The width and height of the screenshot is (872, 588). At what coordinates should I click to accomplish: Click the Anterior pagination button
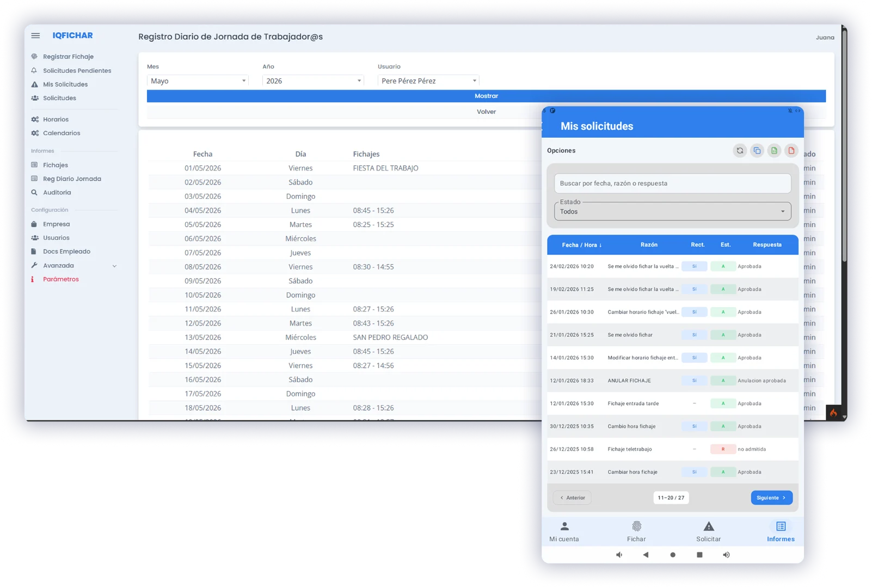(x=572, y=498)
